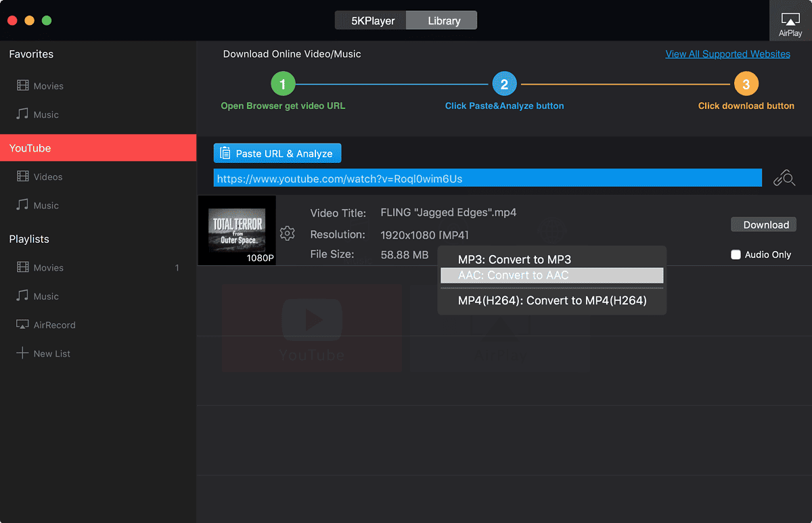The height and width of the screenshot is (523, 812).
Task: Click the Total Terror video thumbnail
Action: pos(237,231)
